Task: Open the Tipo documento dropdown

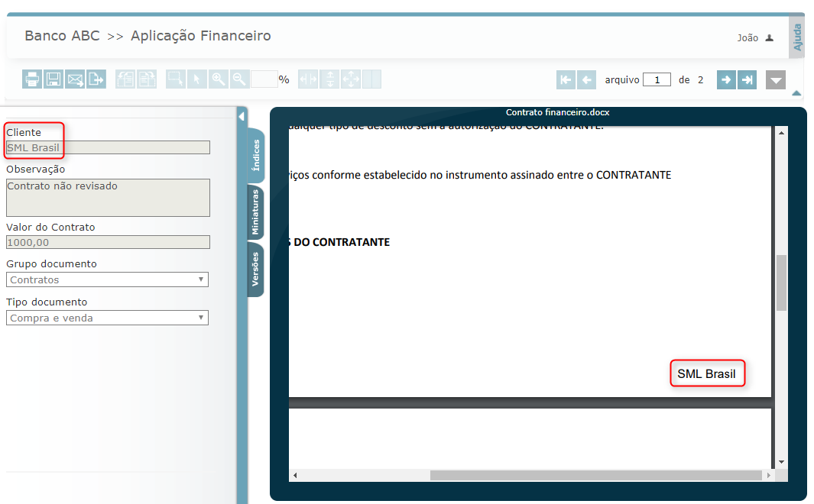Action: (107, 318)
